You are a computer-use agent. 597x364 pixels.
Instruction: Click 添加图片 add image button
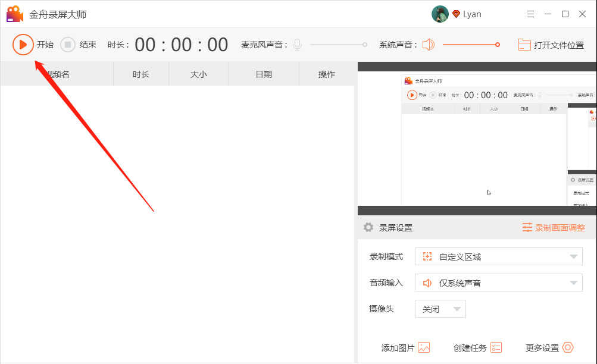[x=405, y=348]
